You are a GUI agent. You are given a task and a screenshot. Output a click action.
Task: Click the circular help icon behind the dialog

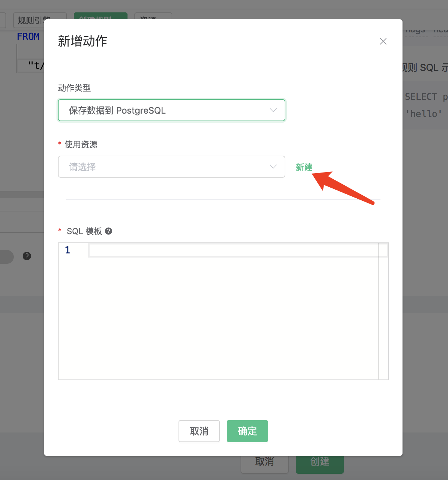pyautogui.click(x=27, y=256)
